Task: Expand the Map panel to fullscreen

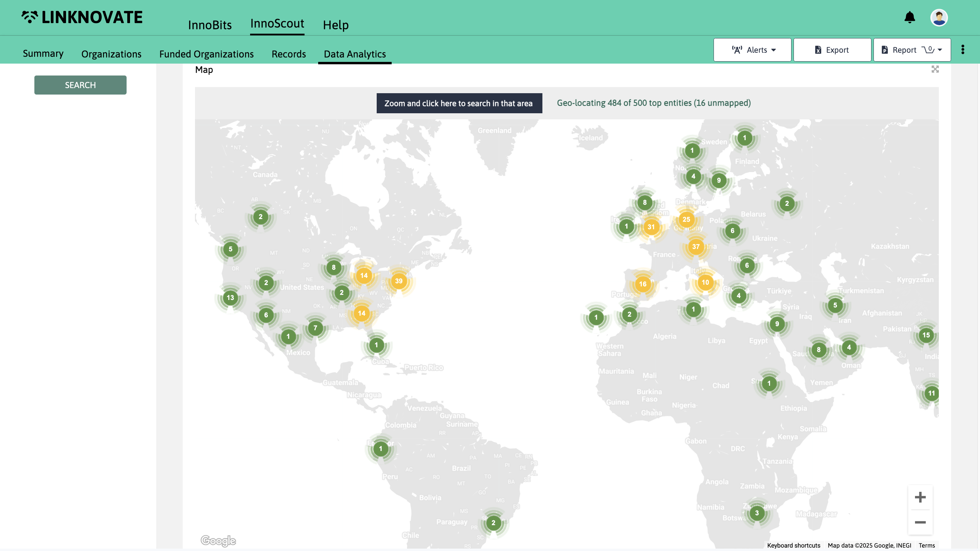Action: click(935, 69)
